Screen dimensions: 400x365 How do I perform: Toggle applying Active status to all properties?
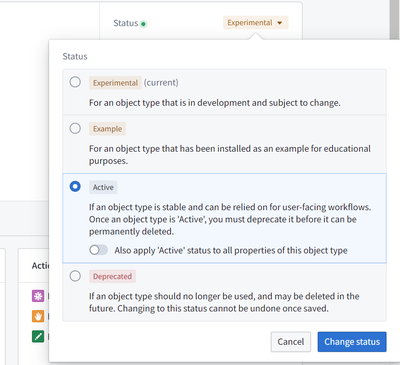(98, 250)
